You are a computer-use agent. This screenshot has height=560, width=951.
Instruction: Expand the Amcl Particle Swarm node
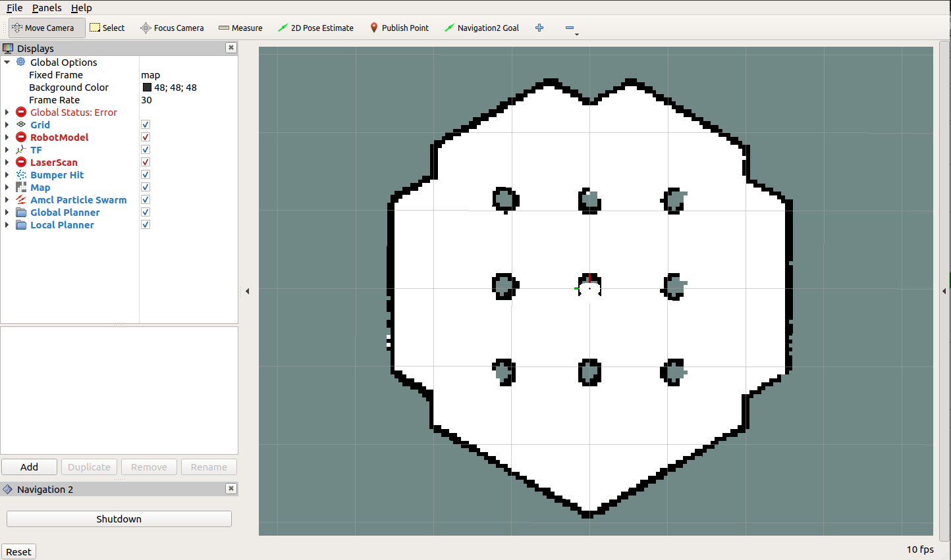(x=7, y=199)
